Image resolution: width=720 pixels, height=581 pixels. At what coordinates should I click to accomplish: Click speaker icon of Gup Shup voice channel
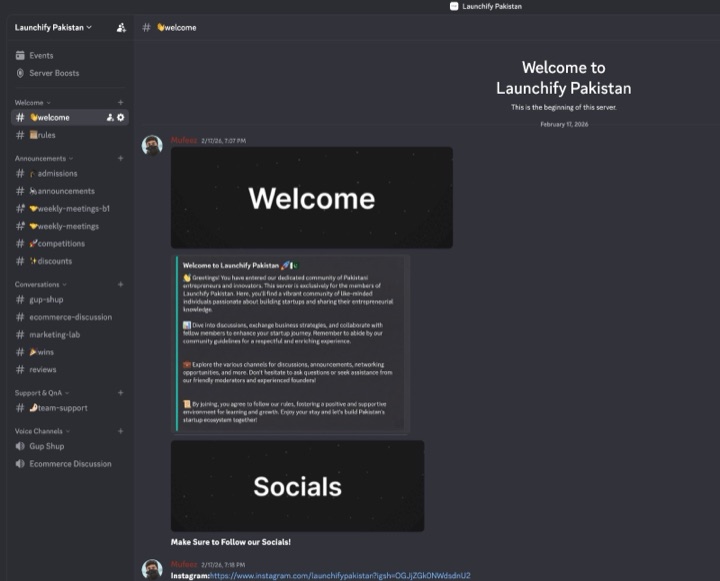tap(20, 446)
